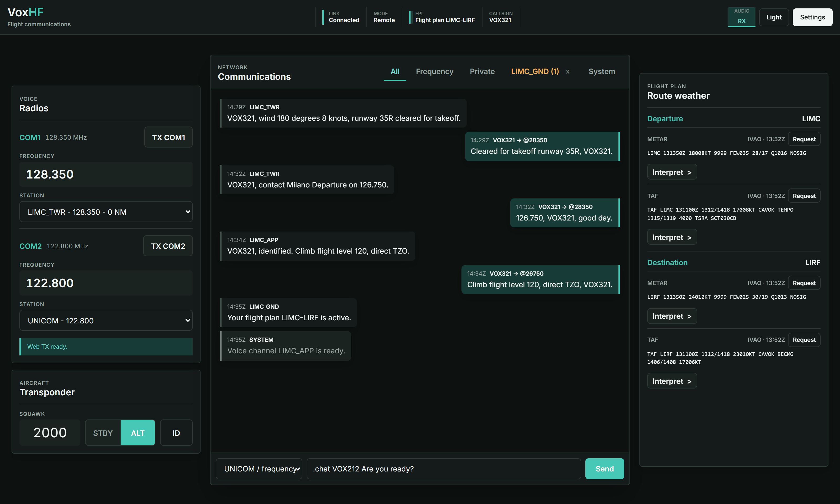
Task: Open Settings
Action: click(812, 17)
